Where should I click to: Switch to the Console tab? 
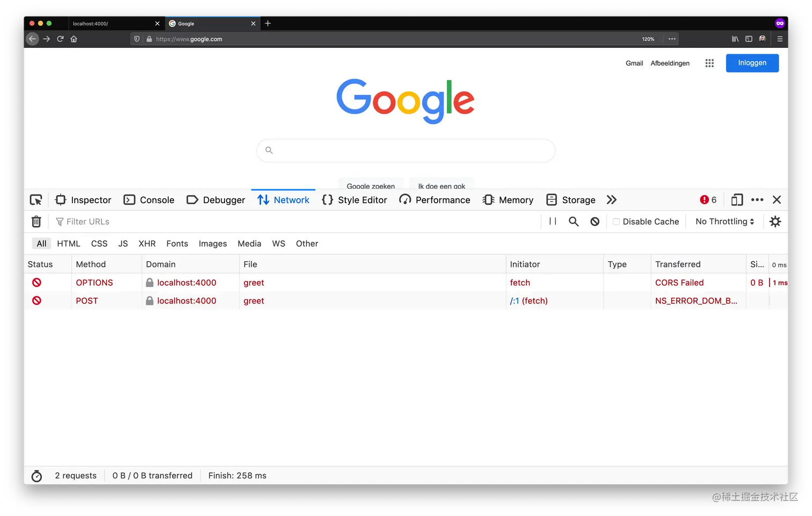(x=149, y=200)
